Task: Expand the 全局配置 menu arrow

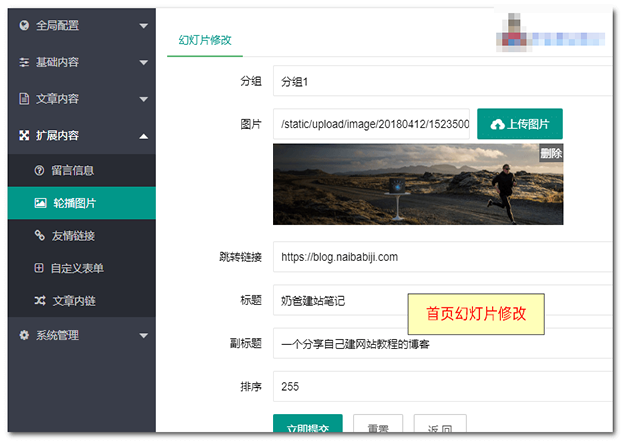Action: [143, 26]
